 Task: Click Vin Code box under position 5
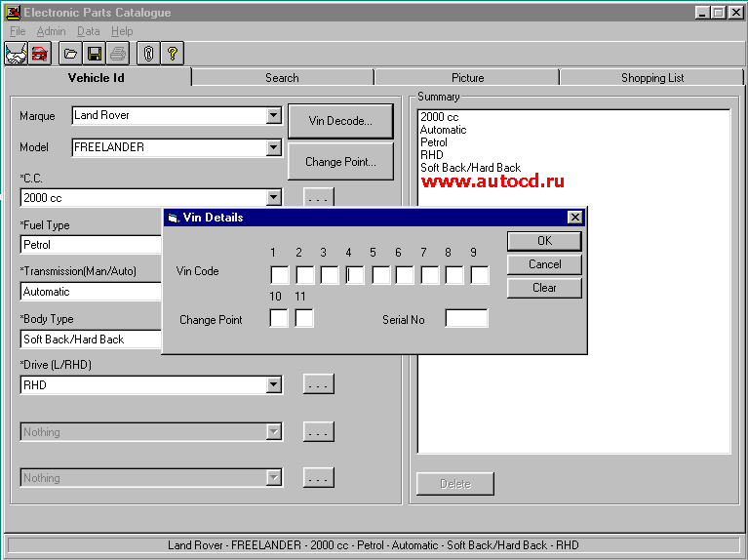pyautogui.click(x=380, y=275)
